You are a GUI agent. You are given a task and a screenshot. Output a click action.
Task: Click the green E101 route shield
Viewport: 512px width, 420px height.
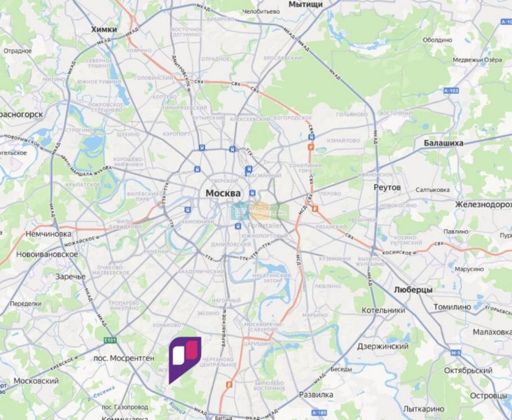(x=110, y=340)
